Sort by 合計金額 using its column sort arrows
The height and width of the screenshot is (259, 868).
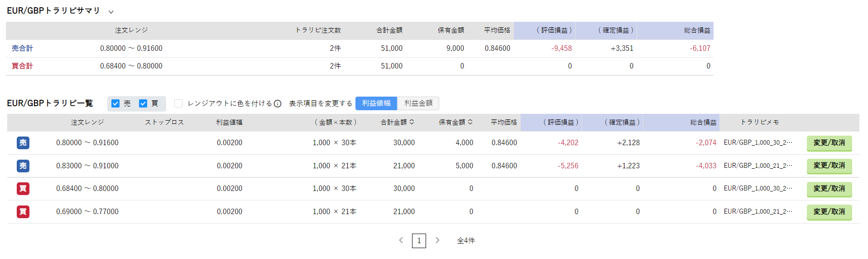[x=412, y=122]
